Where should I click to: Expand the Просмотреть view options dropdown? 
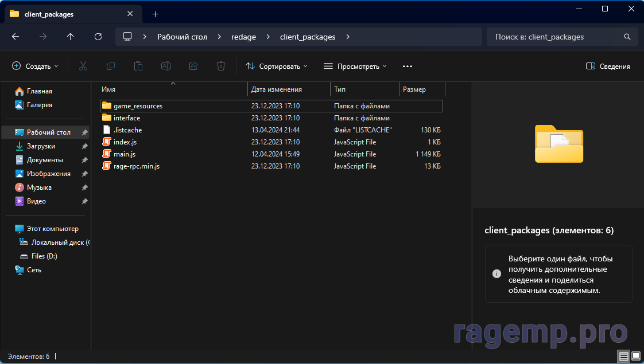pos(355,66)
